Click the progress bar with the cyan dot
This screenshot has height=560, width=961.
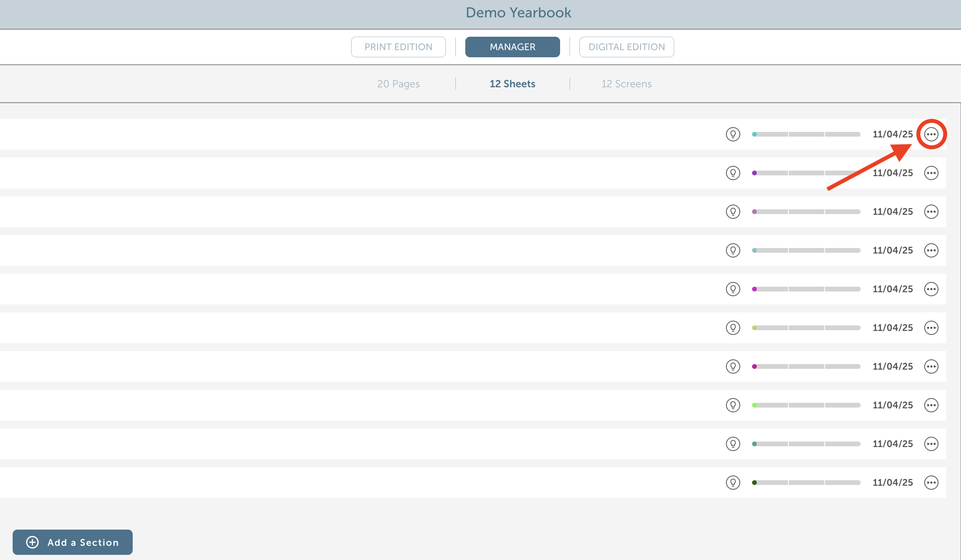[x=806, y=134]
